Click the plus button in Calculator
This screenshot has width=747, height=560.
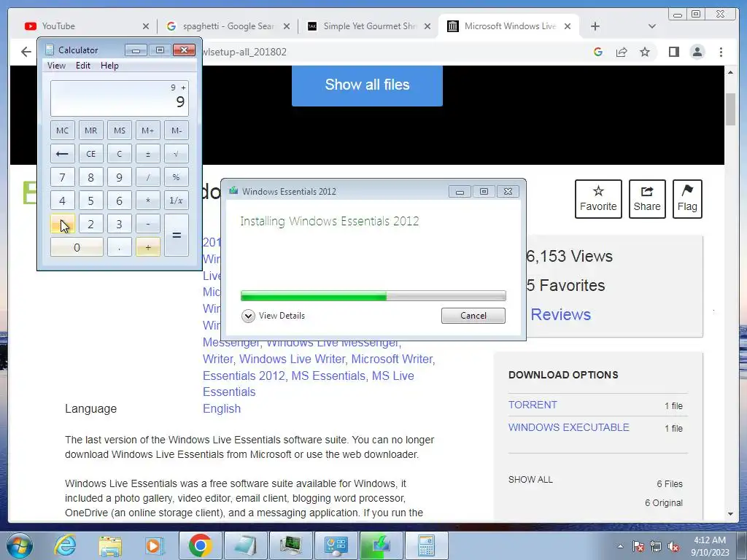click(x=147, y=247)
